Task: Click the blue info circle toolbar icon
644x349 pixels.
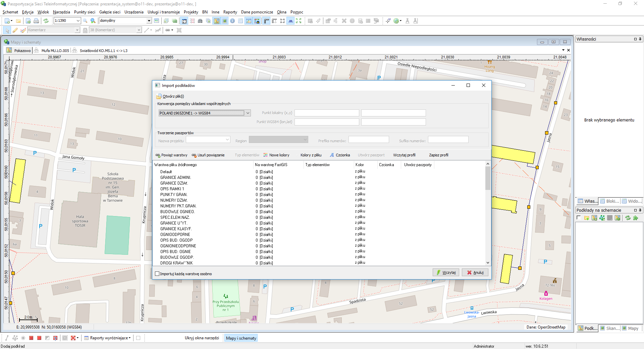Action: click(232, 21)
